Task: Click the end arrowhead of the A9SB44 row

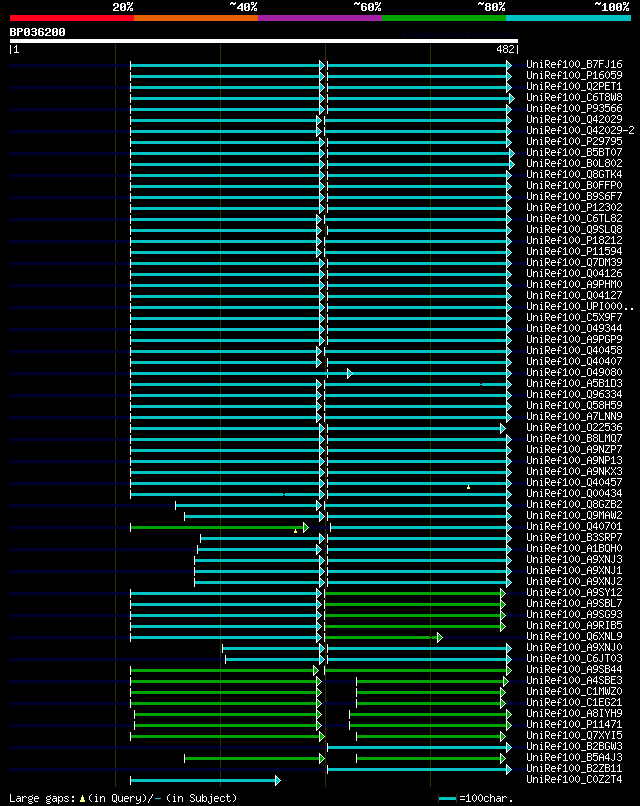Action: pyautogui.click(x=509, y=671)
